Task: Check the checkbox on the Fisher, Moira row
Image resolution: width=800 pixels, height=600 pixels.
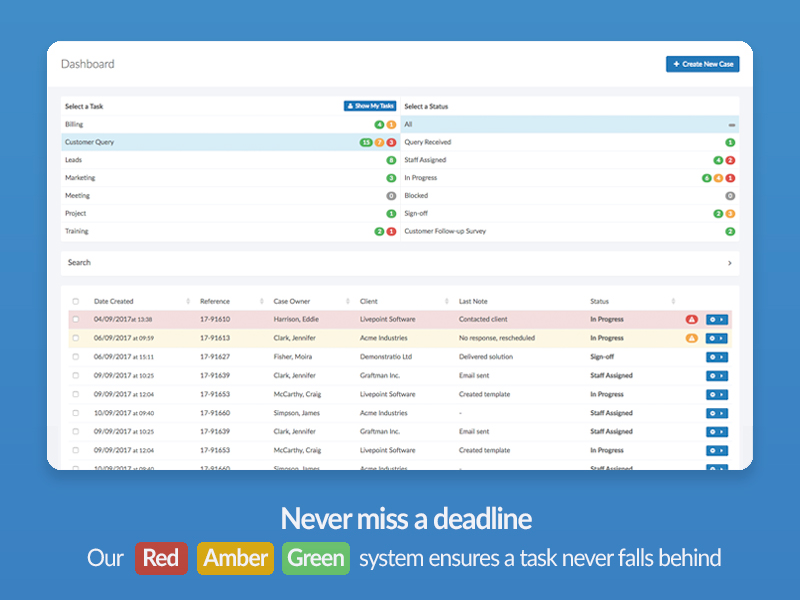Action: (x=77, y=357)
